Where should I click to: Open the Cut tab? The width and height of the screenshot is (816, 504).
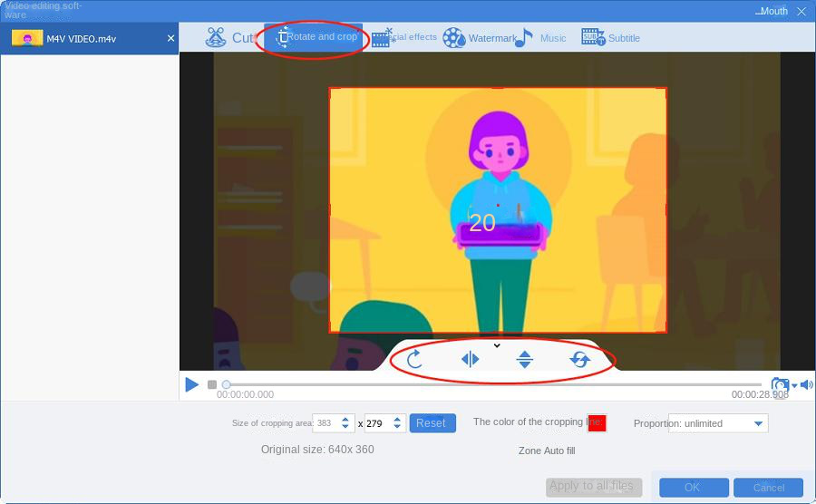point(230,38)
